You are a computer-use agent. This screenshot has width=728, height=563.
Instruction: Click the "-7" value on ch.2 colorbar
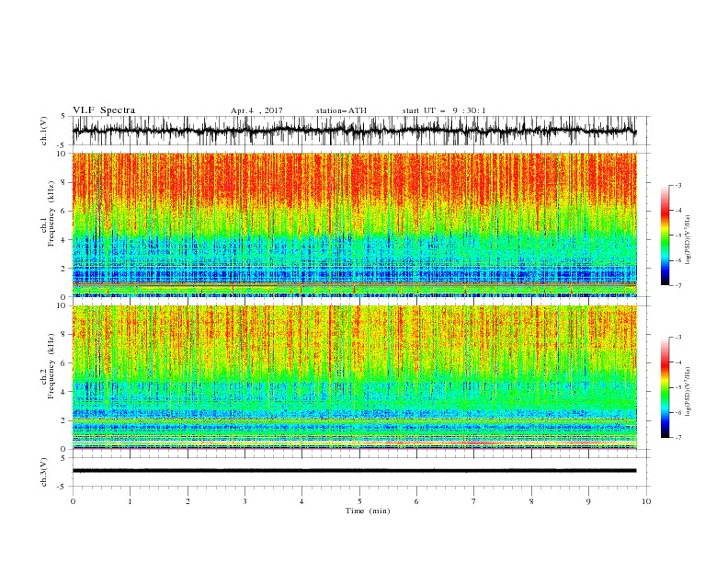678,438
